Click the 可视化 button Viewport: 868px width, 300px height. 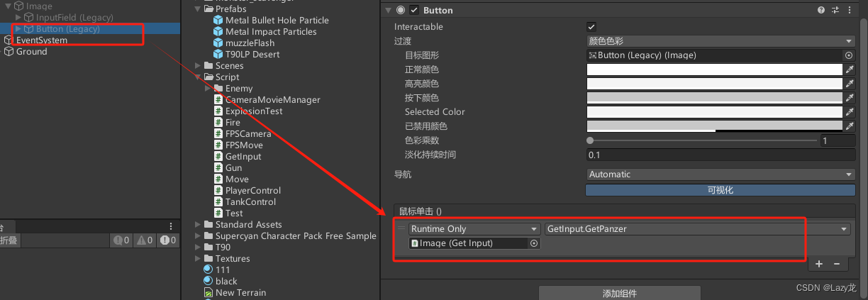pos(720,190)
